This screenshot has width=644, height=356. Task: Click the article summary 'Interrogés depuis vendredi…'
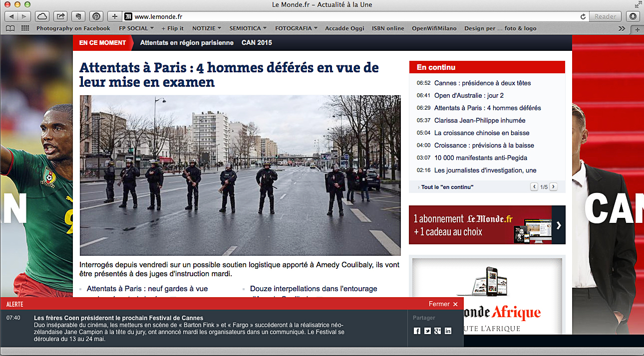pyautogui.click(x=240, y=269)
